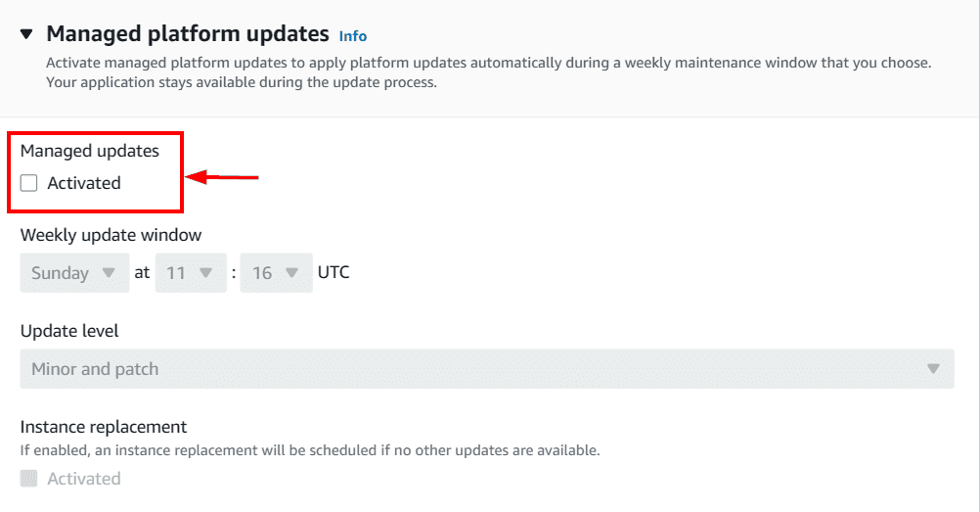Click the Weekly update window label
Viewport: 980px width, 512px height.
(111, 235)
